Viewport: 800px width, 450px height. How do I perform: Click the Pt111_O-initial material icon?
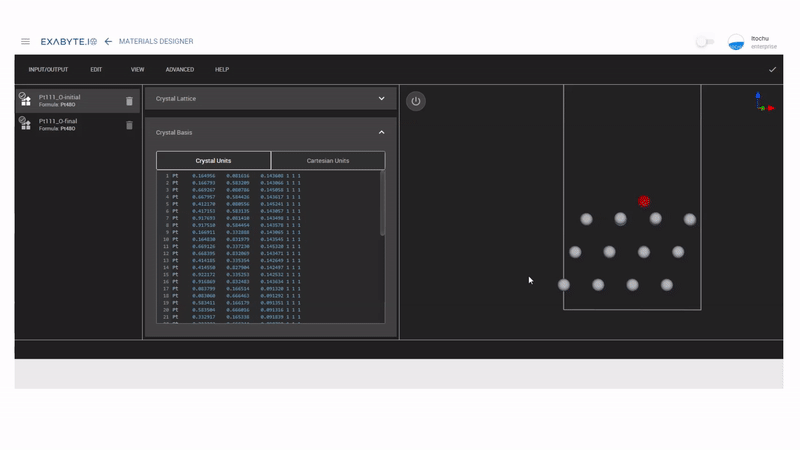point(25,99)
